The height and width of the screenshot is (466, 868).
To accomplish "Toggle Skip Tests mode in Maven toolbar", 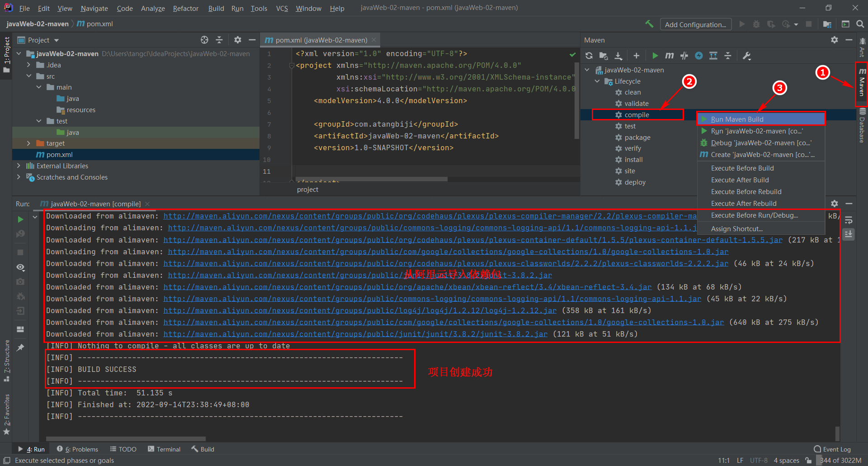I will pyautogui.click(x=684, y=56).
